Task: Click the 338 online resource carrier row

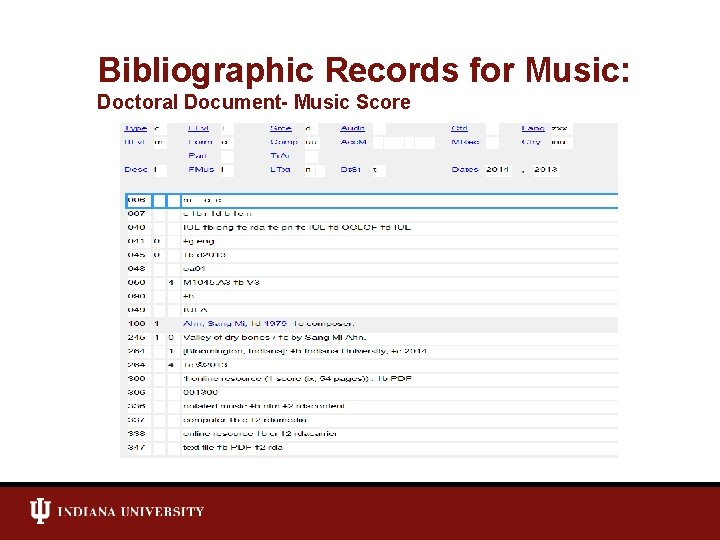Action: click(371, 434)
